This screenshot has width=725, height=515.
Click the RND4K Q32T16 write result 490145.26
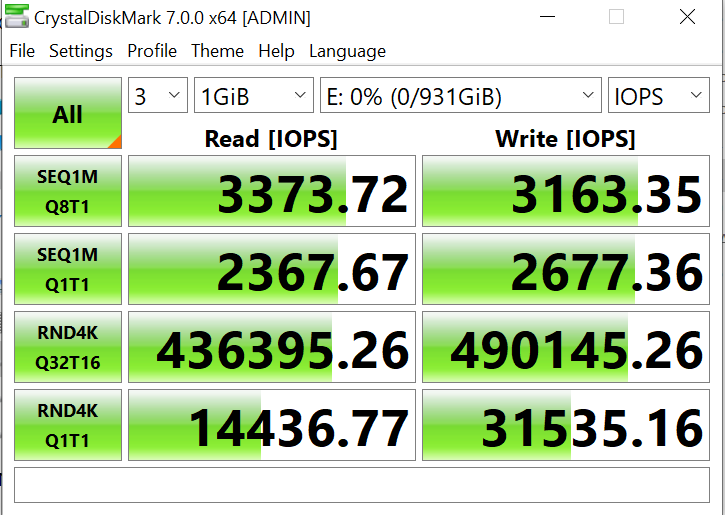click(x=565, y=347)
